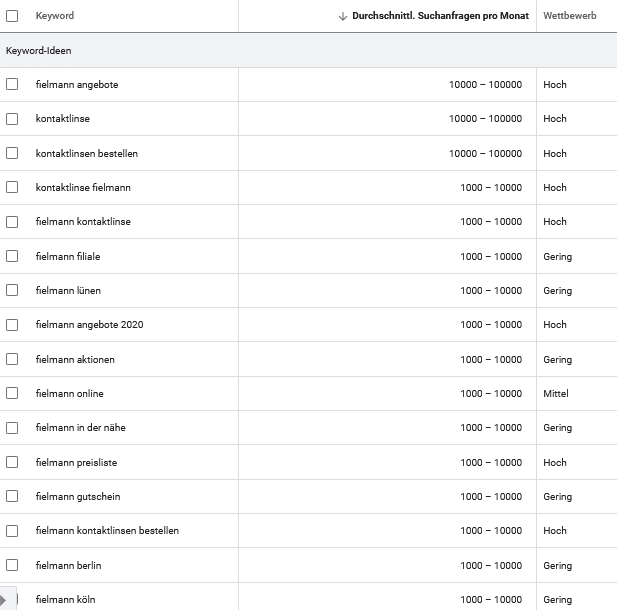The height and width of the screenshot is (615, 620).
Task: Select the fielmann kontaktlinse checkbox
Action: pyautogui.click(x=12, y=221)
